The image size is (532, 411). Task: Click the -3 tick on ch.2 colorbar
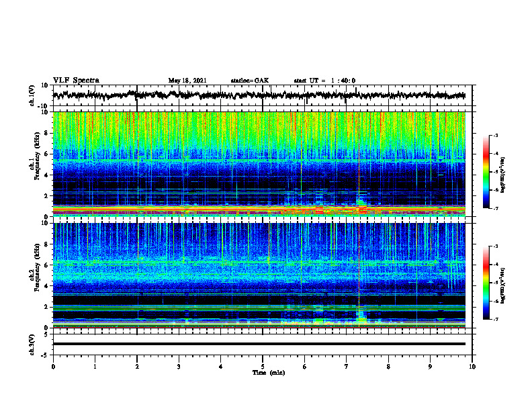(x=496, y=246)
